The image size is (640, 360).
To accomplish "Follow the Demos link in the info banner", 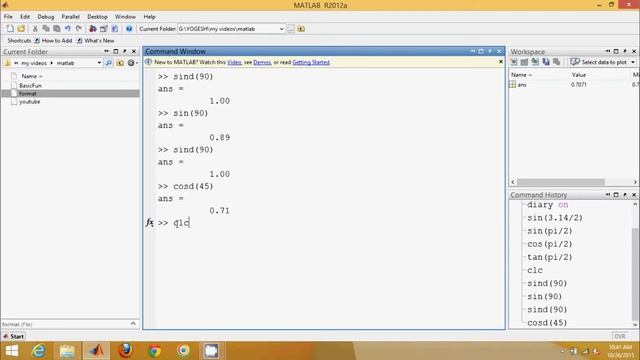I will (262, 62).
